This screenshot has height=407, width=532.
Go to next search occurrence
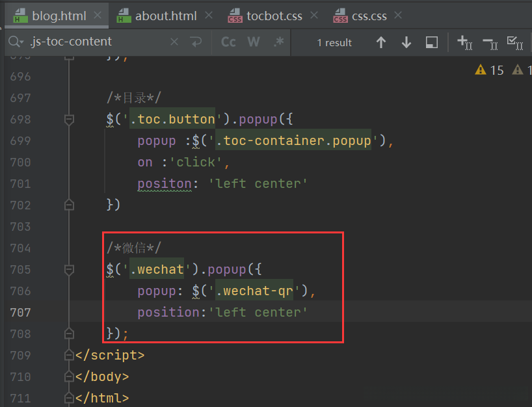406,42
